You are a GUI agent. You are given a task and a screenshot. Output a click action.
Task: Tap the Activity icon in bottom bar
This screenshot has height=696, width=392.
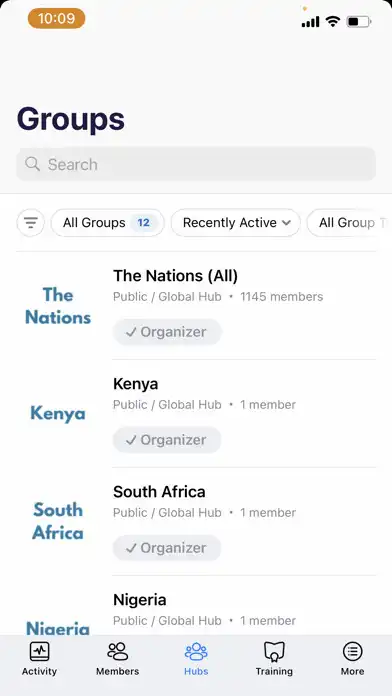tap(40, 652)
